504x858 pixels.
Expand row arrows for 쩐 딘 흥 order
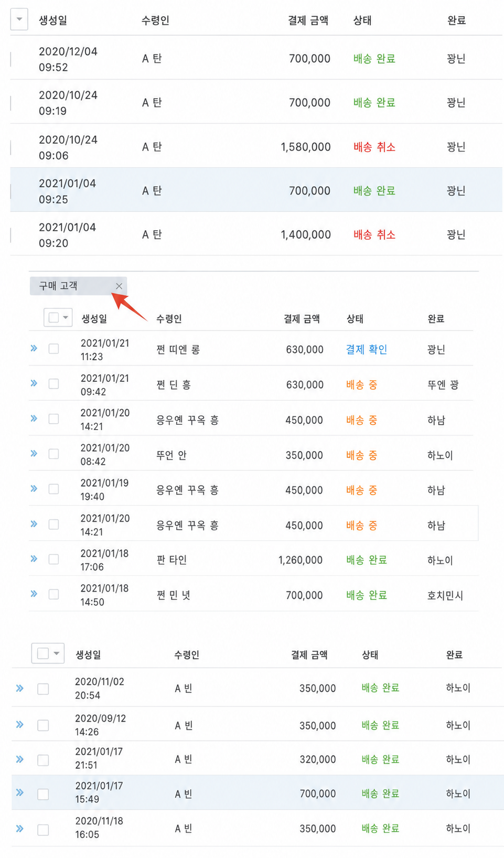pos(34,383)
